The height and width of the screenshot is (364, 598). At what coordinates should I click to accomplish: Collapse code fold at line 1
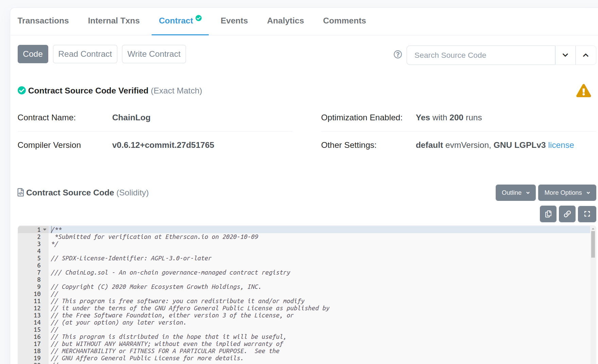(x=45, y=230)
